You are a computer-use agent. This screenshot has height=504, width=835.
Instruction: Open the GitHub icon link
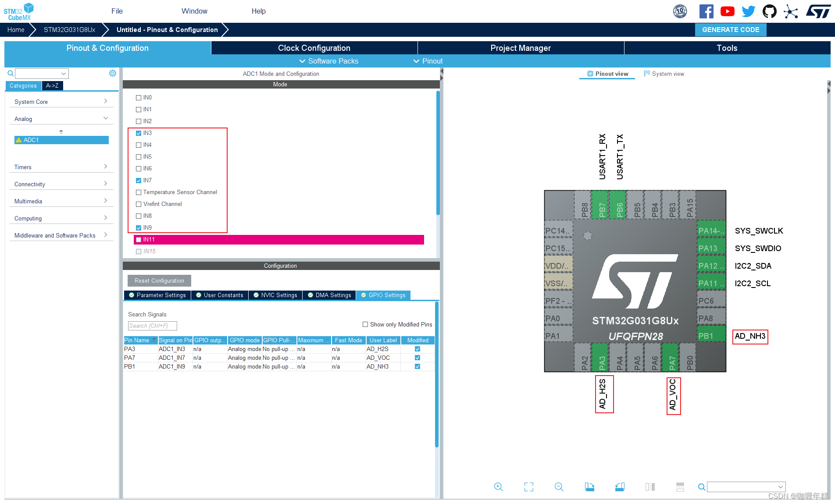[x=769, y=11]
